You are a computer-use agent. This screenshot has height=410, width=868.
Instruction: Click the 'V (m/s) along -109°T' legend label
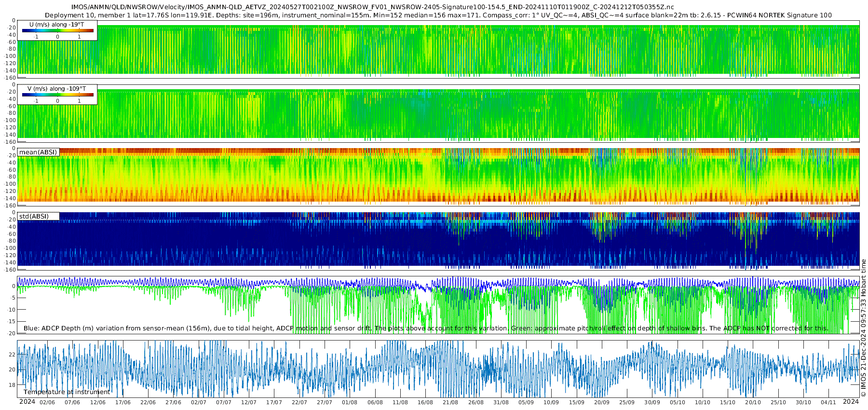[56, 89]
